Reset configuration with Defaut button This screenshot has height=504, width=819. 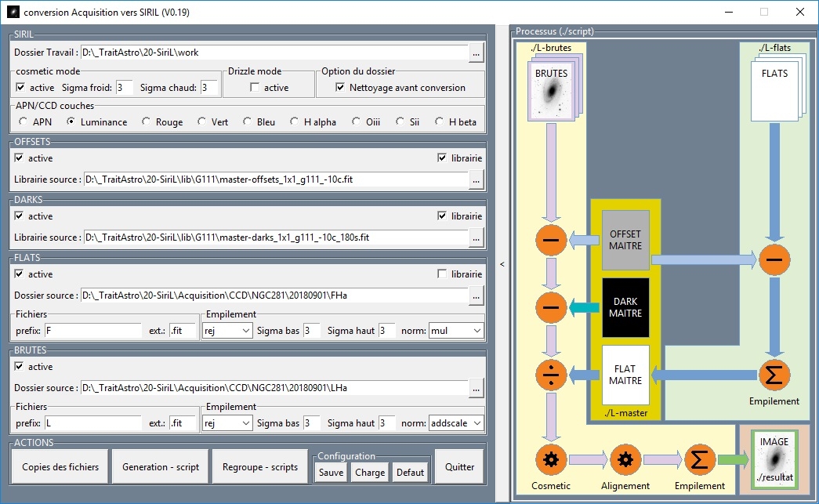click(410, 472)
